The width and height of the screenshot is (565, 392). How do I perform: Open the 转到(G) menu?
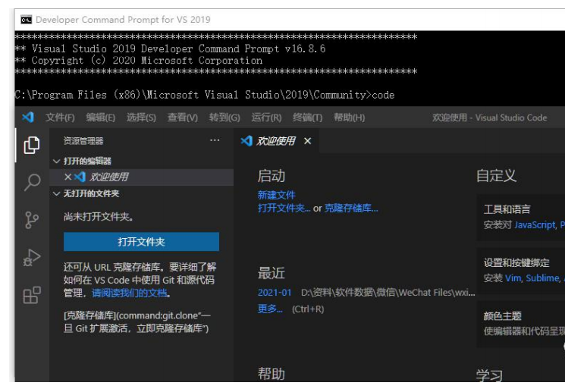tap(224, 118)
